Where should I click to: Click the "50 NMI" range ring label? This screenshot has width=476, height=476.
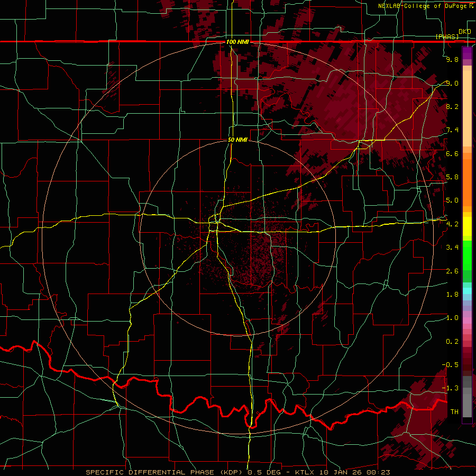tap(237, 140)
